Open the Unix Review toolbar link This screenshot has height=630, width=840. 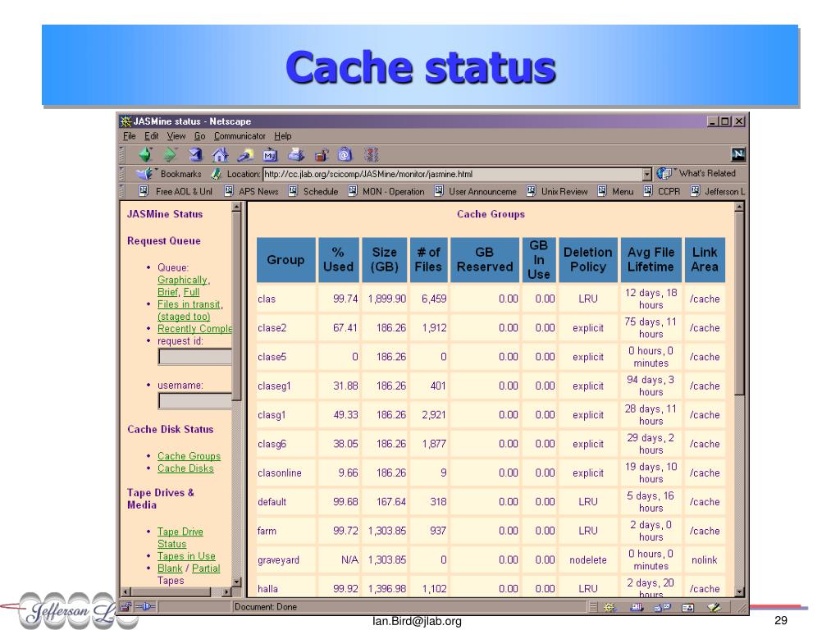(x=564, y=191)
